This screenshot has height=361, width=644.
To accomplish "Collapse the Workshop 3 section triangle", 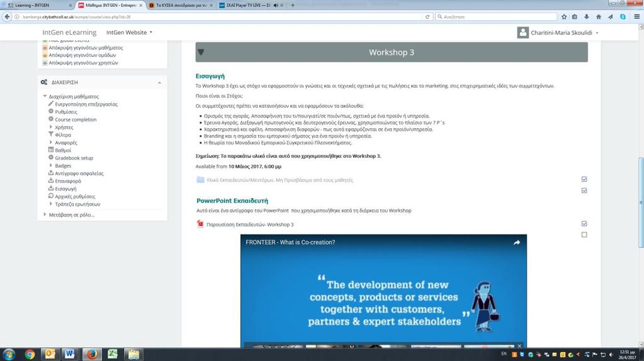I will 201,52.
